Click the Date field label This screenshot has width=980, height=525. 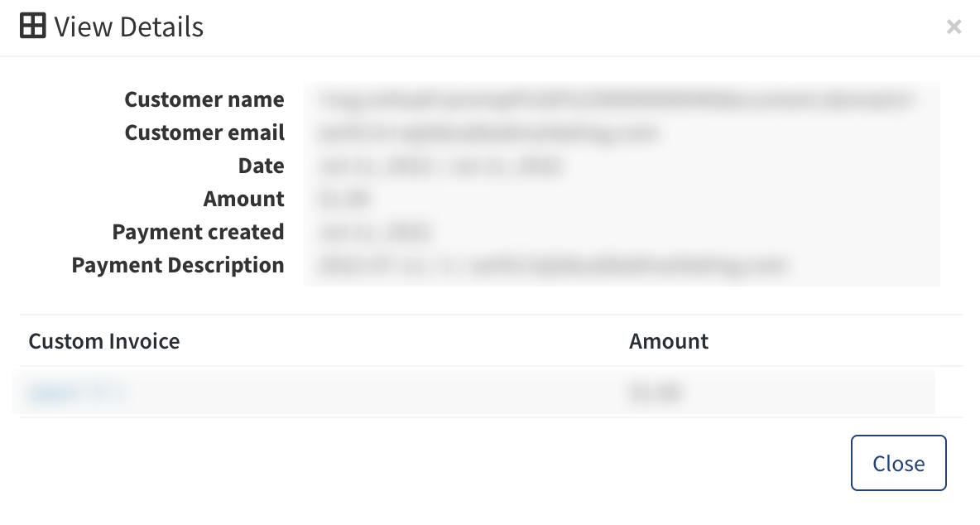261,166
